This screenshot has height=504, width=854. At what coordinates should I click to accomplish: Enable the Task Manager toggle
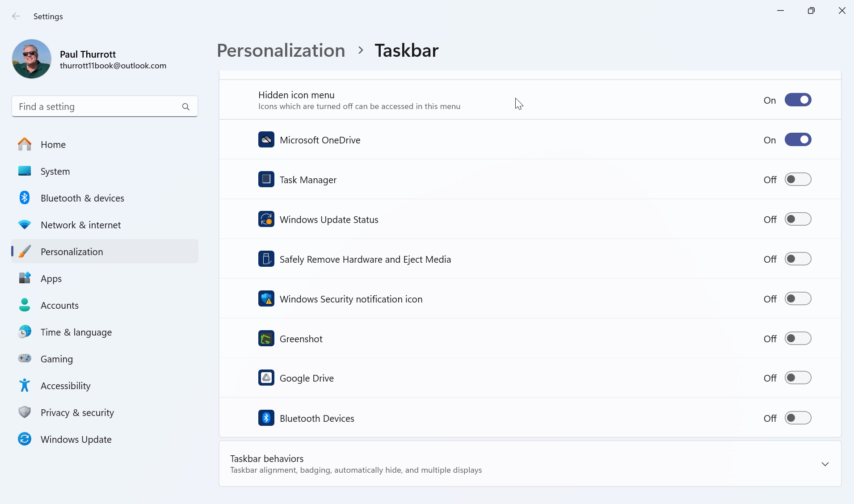click(798, 180)
